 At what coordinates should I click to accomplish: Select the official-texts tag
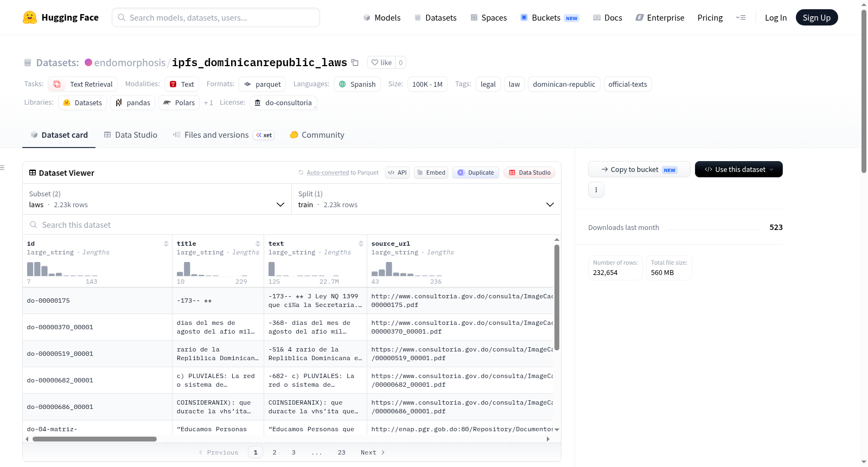(628, 84)
